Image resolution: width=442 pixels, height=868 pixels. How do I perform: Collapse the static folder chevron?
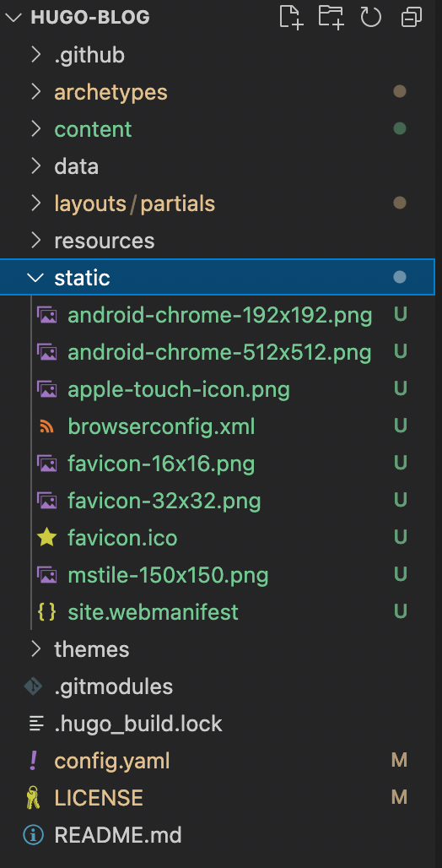coord(35,278)
